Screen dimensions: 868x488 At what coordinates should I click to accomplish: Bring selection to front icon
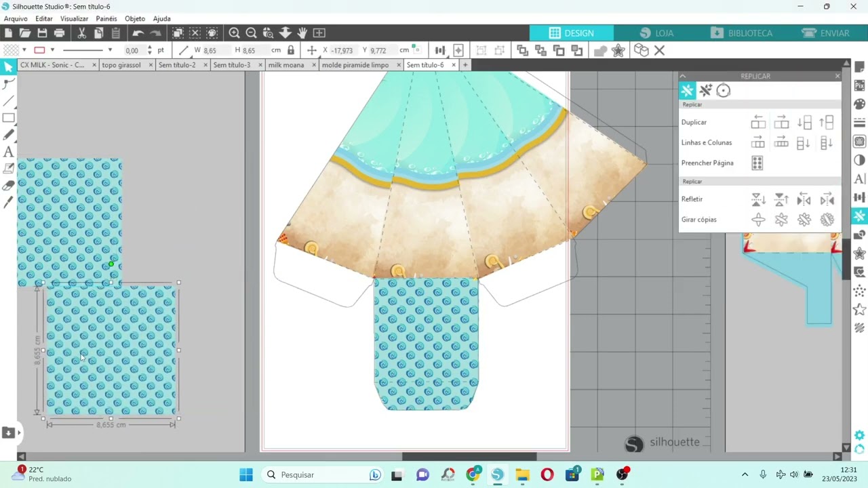[x=522, y=50]
